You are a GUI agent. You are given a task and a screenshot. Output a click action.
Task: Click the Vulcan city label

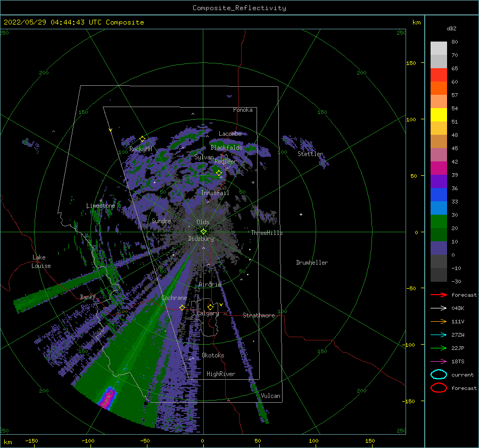(x=270, y=396)
